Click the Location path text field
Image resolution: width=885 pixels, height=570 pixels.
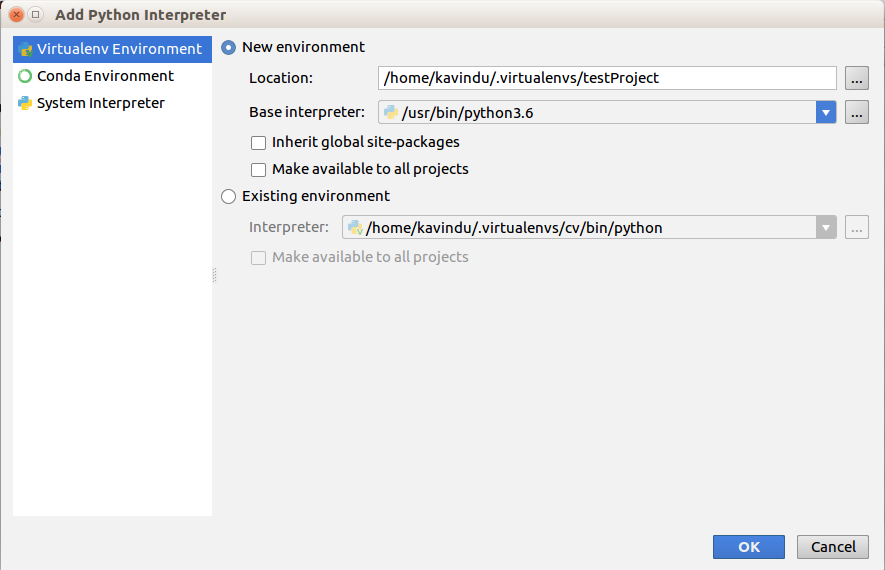click(x=607, y=78)
